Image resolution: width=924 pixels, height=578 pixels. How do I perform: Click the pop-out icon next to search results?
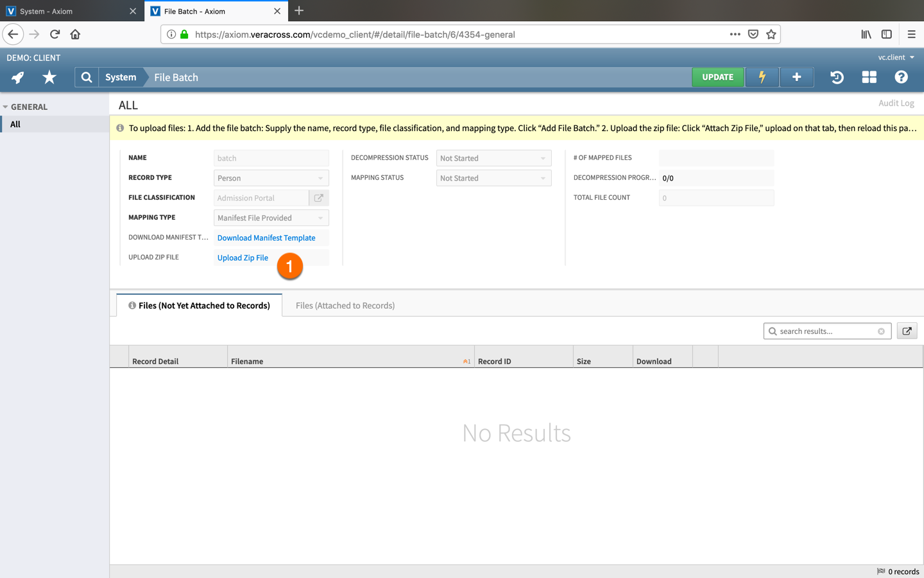pos(907,331)
